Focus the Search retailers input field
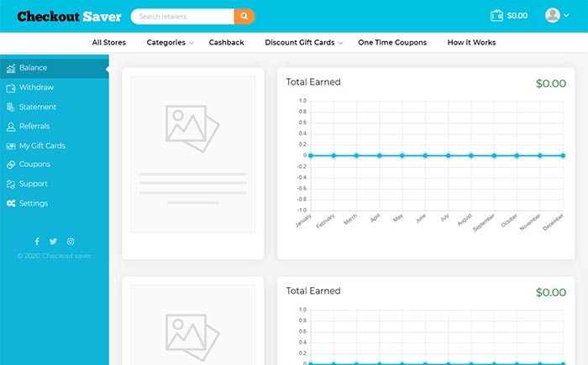Image resolution: width=588 pixels, height=365 pixels. [x=182, y=16]
